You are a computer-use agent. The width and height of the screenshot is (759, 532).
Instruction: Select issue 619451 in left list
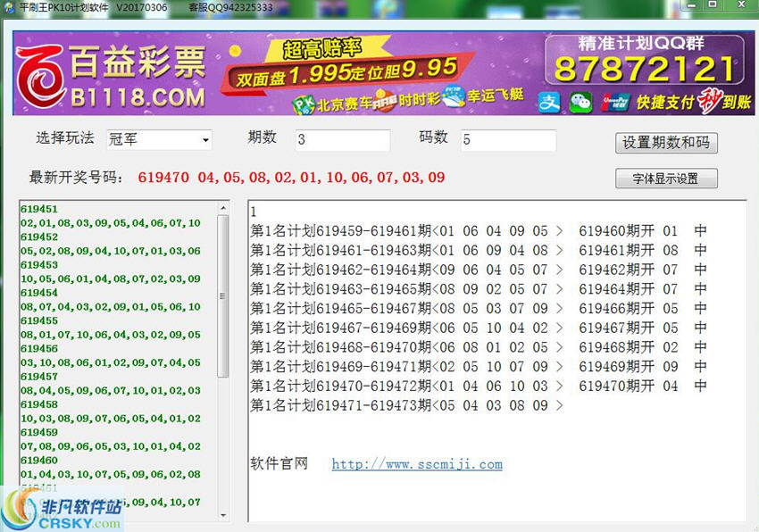coord(38,209)
